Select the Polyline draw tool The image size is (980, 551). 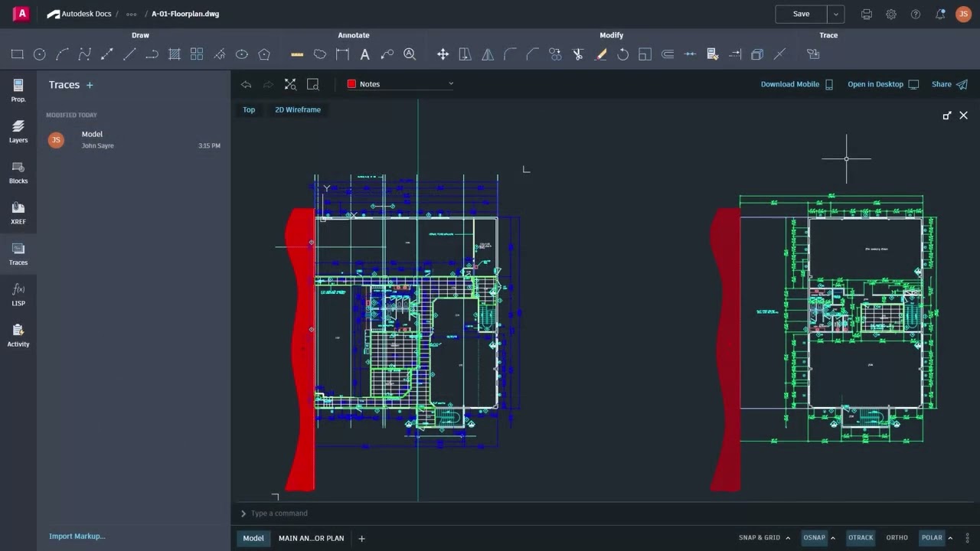click(151, 54)
